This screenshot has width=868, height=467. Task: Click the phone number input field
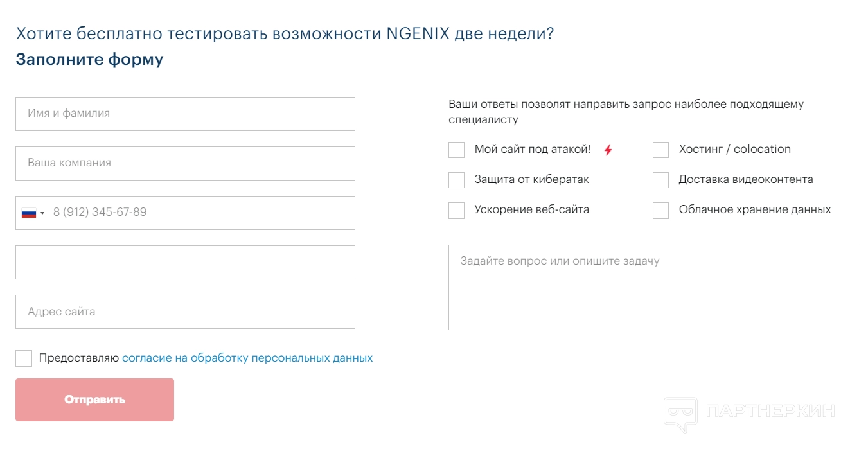tap(199, 213)
